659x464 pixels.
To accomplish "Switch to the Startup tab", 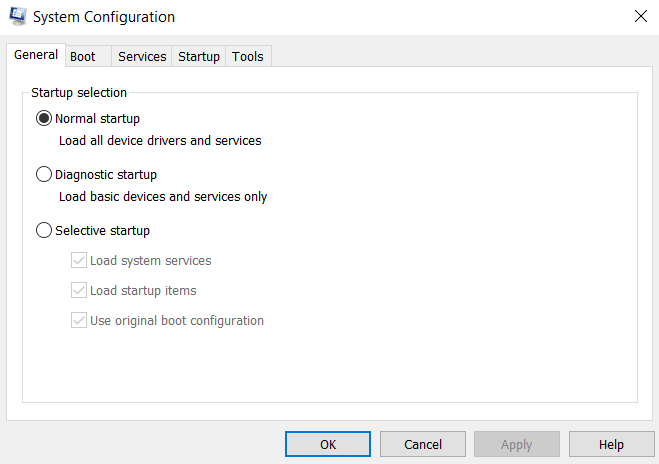I will (x=198, y=57).
